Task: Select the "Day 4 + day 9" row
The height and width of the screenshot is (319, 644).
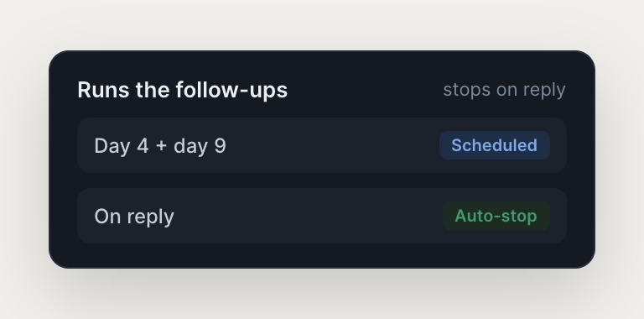Action: click(322, 145)
